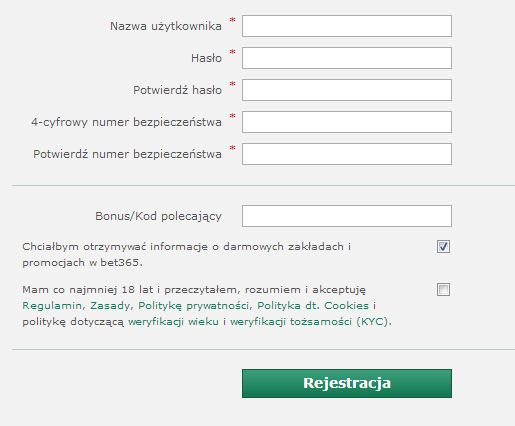515x426 pixels.
Task: Select the Potwierdź hasło input box
Action: pos(347,90)
